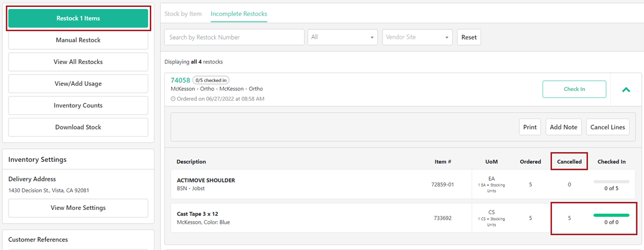Click Download Stock button
This screenshot has height=250, width=644.
click(x=78, y=127)
